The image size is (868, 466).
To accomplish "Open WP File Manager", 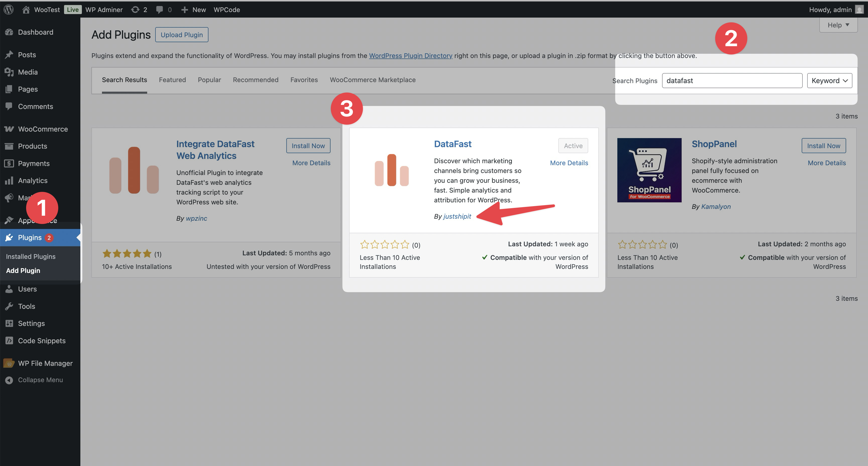I will click(x=45, y=363).
